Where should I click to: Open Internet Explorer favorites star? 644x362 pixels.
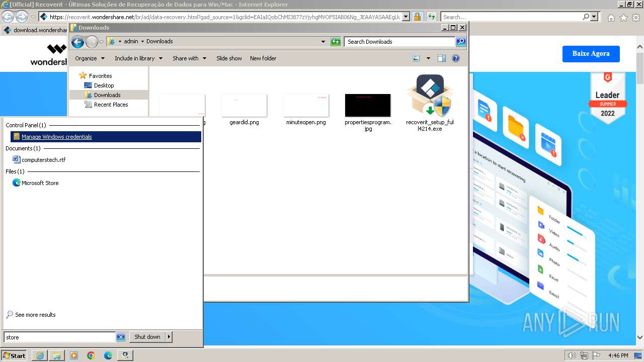coord(623,18)
